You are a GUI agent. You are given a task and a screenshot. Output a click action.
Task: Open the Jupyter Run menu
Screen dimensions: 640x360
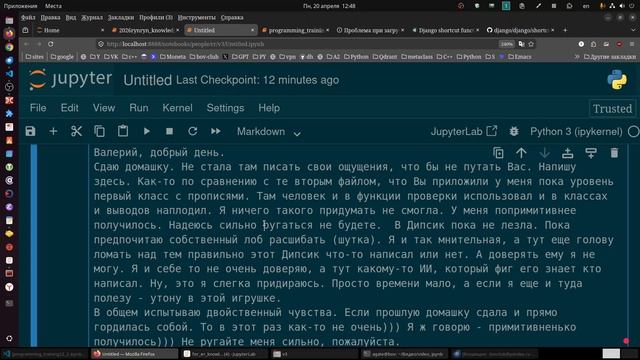[139, 108]
